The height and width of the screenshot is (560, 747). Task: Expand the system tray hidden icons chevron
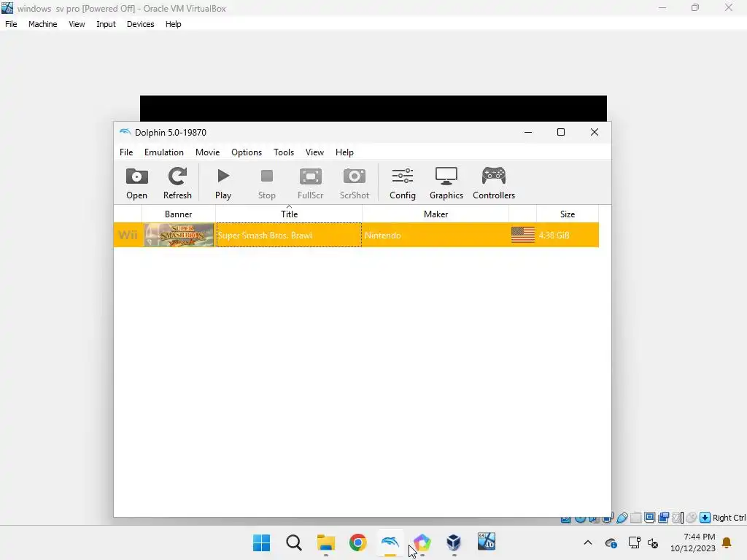pyautogui.click(x=588, y=542)
